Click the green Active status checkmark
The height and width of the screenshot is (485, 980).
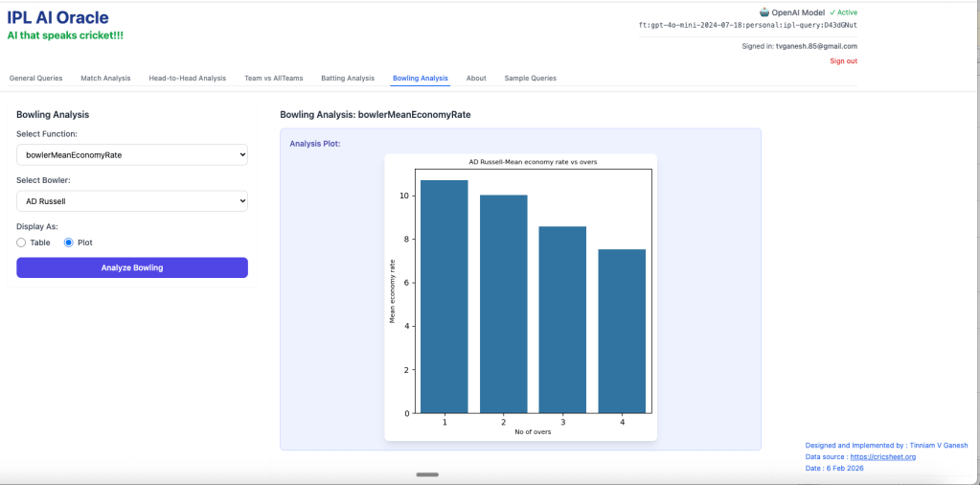(x=832, y=12)
